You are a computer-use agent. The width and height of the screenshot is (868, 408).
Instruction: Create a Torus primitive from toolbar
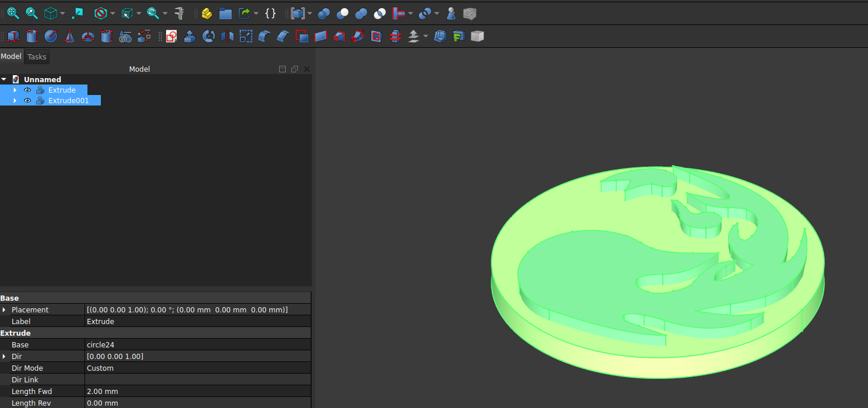[x=88, y=37]
